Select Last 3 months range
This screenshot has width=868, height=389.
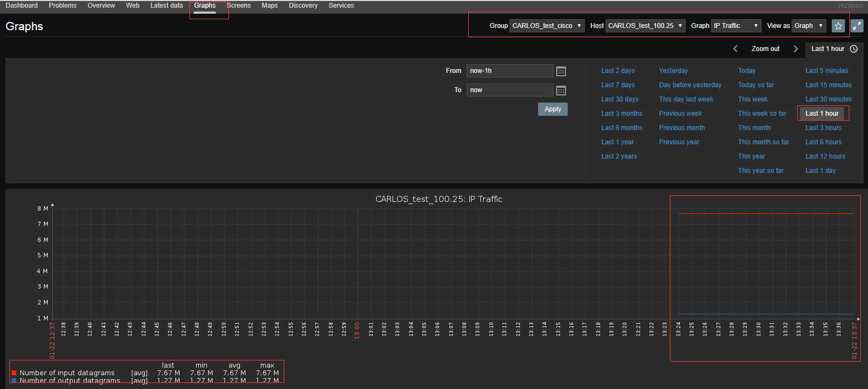pos(621,114)
